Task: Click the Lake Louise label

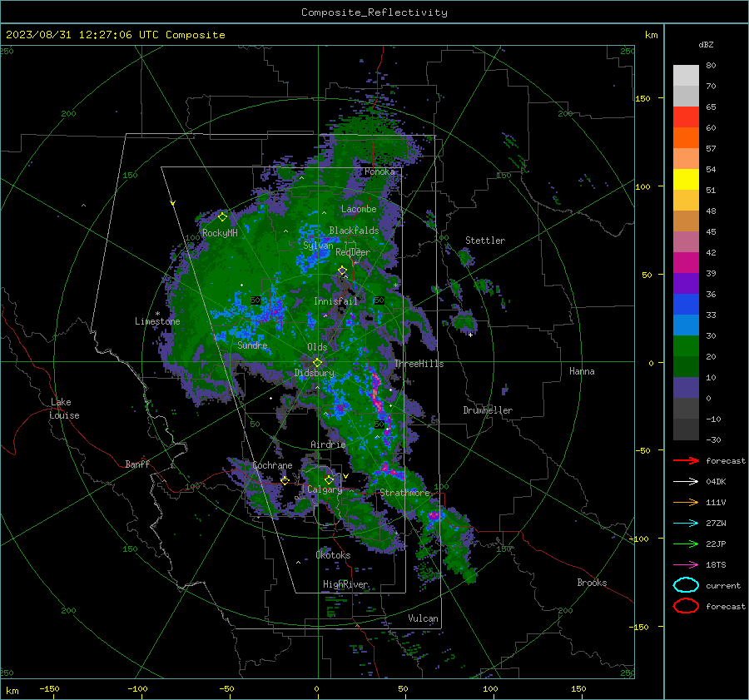Action: (64, 409)
